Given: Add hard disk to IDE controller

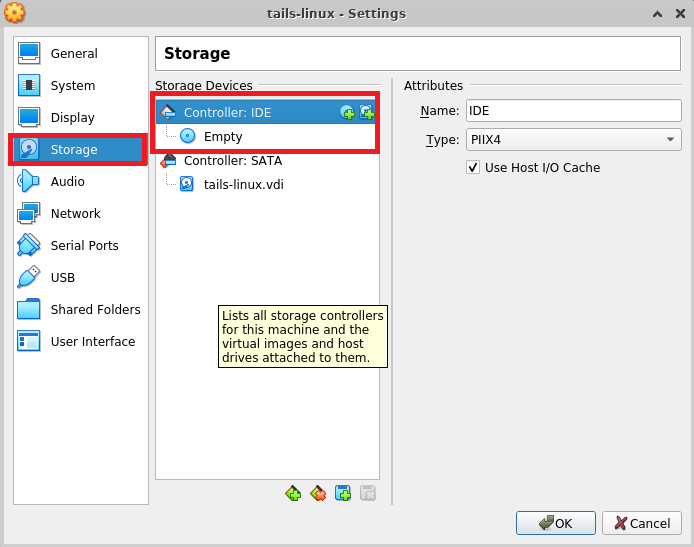Looking at the screenshot, I should coord(366,112).
